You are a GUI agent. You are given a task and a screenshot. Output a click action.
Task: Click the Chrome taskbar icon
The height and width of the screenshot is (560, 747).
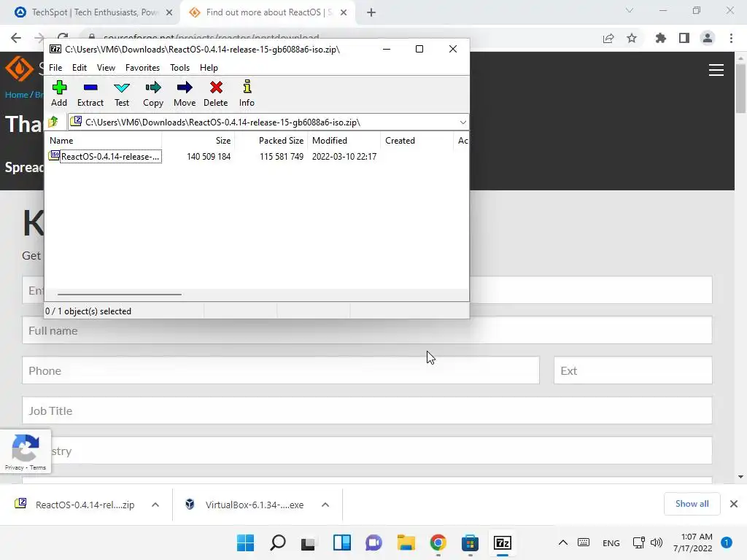click(438, 542)
